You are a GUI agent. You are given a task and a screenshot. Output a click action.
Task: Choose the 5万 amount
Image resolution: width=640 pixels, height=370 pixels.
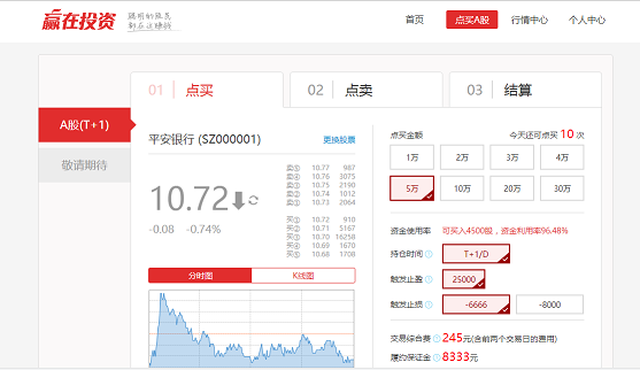pos(412,188)
